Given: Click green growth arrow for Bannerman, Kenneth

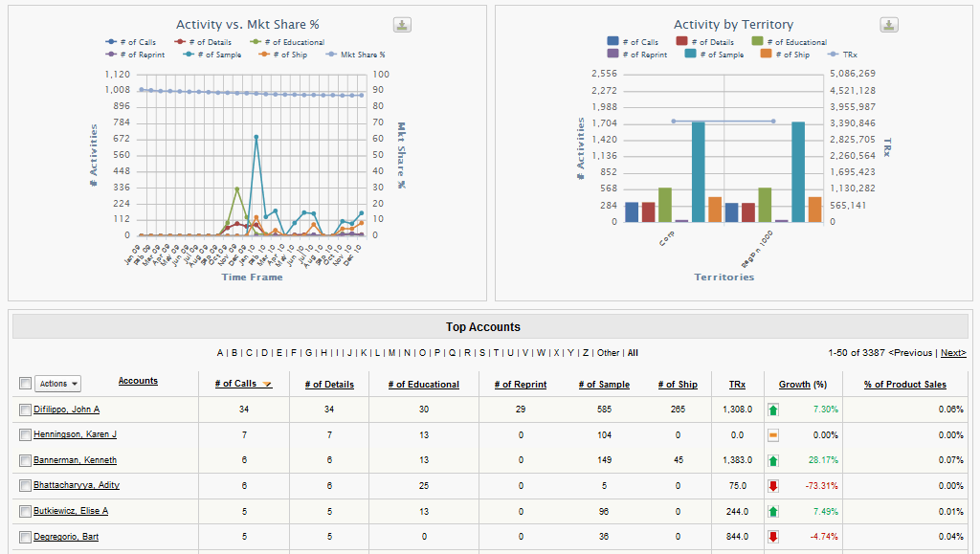Looking at the screenshot, I should (773, 460).
